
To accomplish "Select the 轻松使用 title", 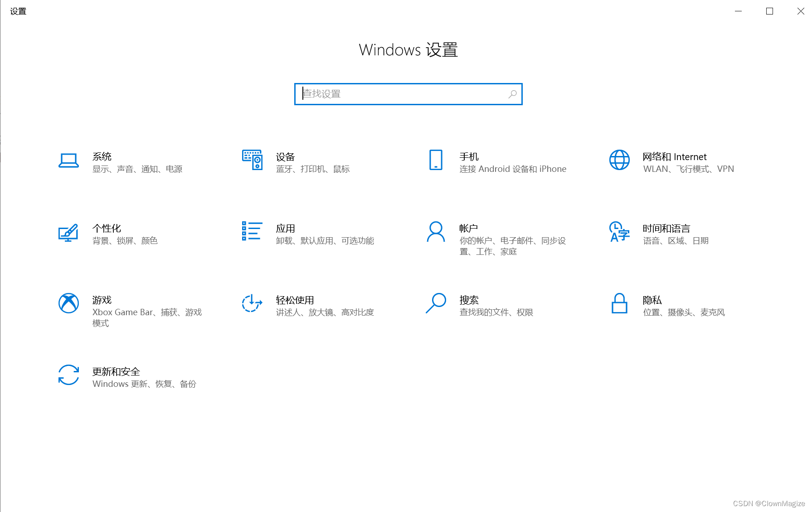I will (x=295, y=300).
